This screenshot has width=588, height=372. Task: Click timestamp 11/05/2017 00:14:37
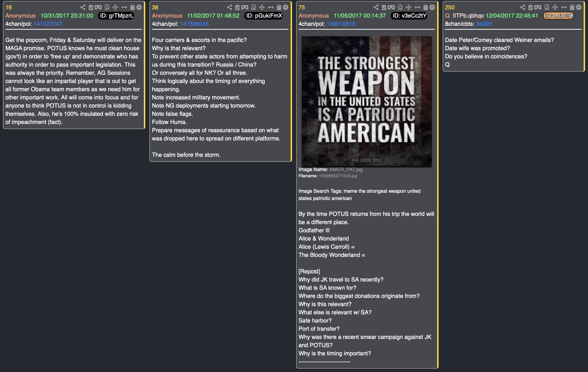click(x=360, y=16)
